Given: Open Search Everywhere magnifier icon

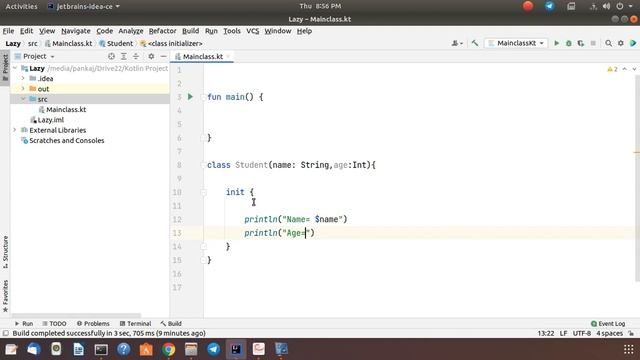Looking at the screenshot, I should (x=609, y=43).
